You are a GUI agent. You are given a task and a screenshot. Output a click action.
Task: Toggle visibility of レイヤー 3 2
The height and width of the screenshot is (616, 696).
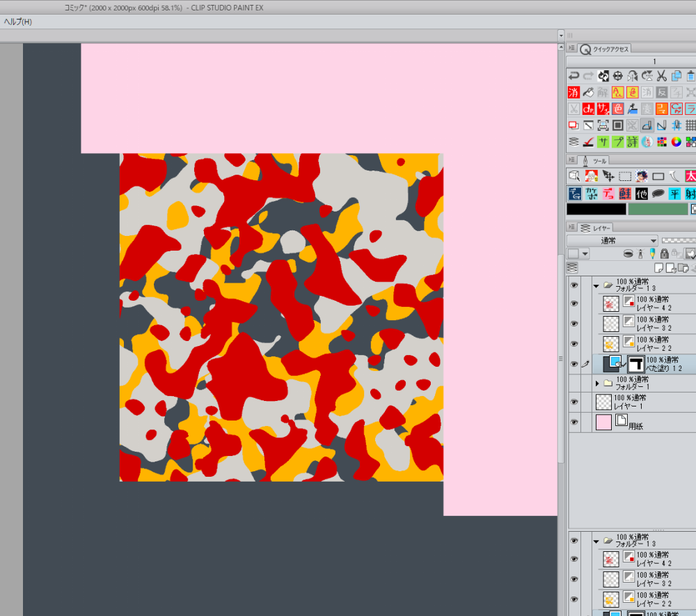click(574, 324)
